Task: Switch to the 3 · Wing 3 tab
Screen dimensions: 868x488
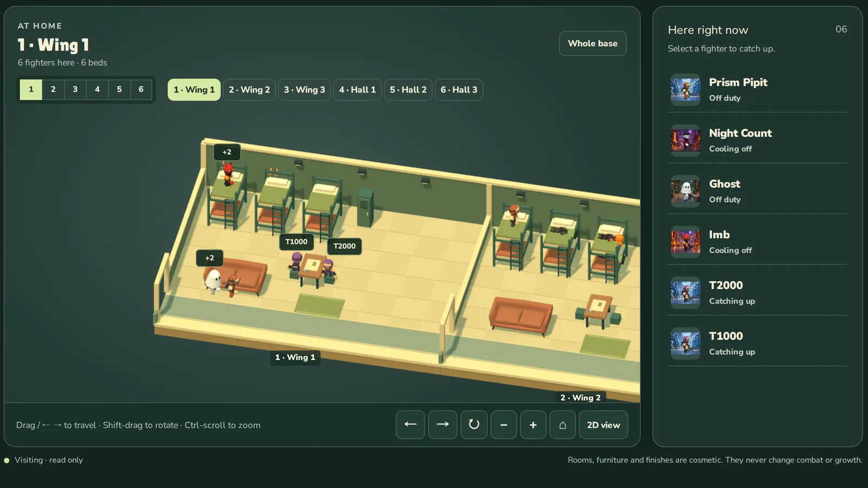Action: coord(304,89)
